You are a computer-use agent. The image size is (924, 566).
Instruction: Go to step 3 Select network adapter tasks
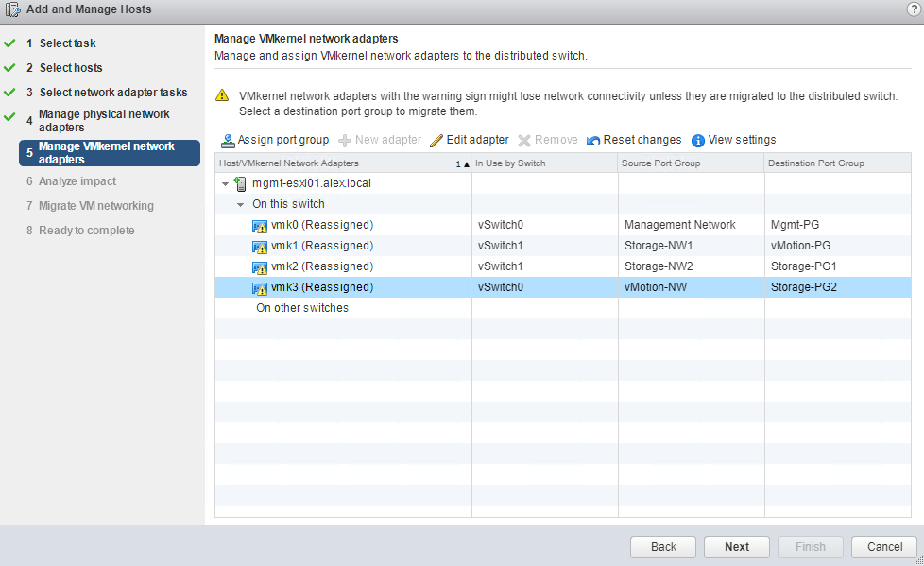[x=112, y=93]
